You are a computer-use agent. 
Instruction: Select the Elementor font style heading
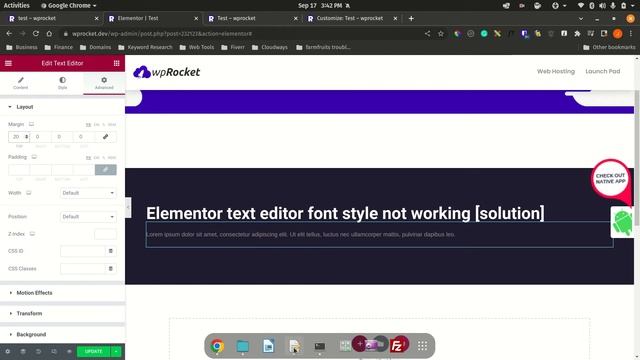pos(345,213)
